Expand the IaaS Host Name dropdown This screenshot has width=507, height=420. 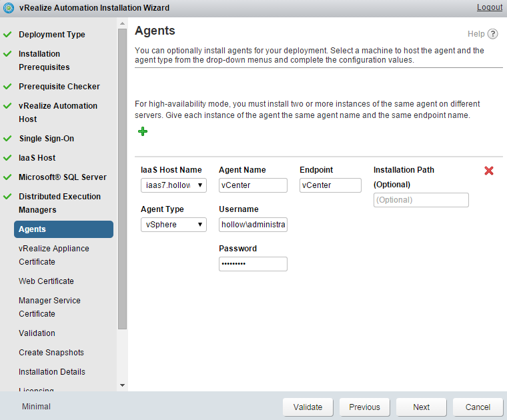tap(173, 185)
